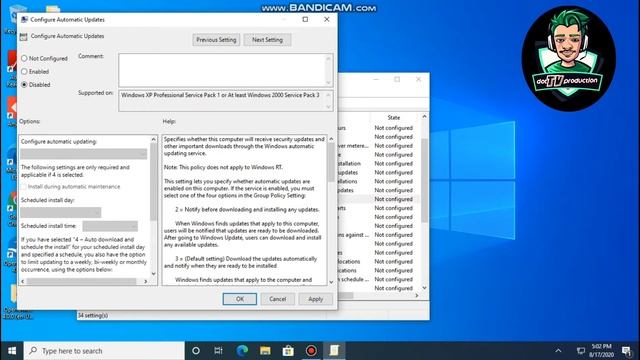Click the horizontal scroll right arrow in background window

(x=416, y=296)
